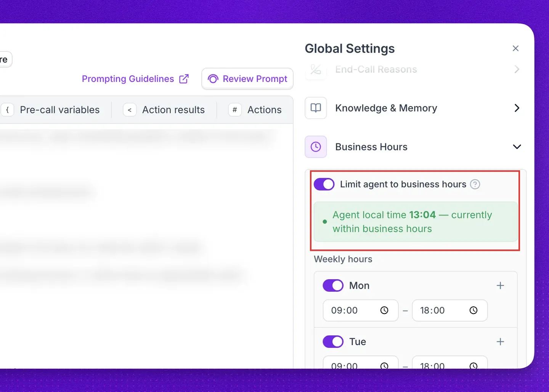Select the Action results tab

click(164, 110)
